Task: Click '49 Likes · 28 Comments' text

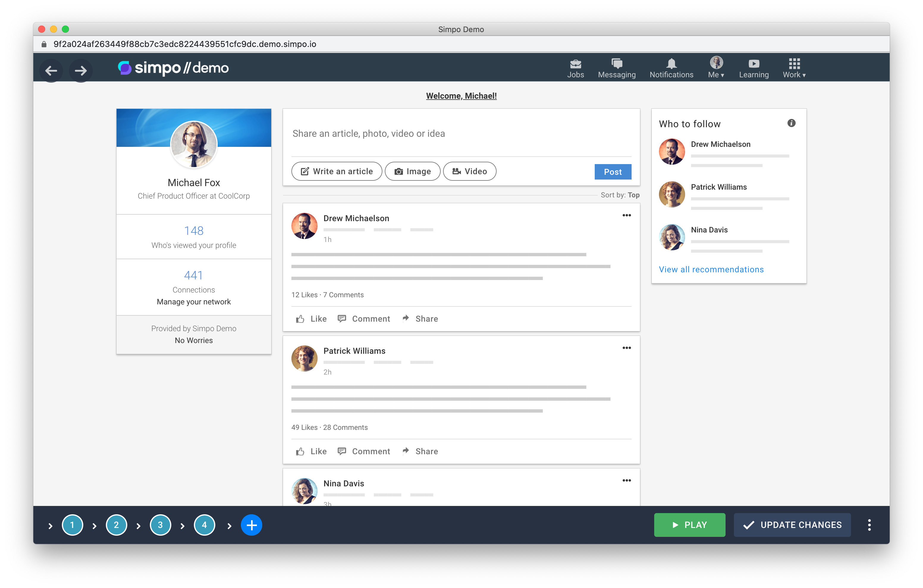Action: click(x=329, y=427)
